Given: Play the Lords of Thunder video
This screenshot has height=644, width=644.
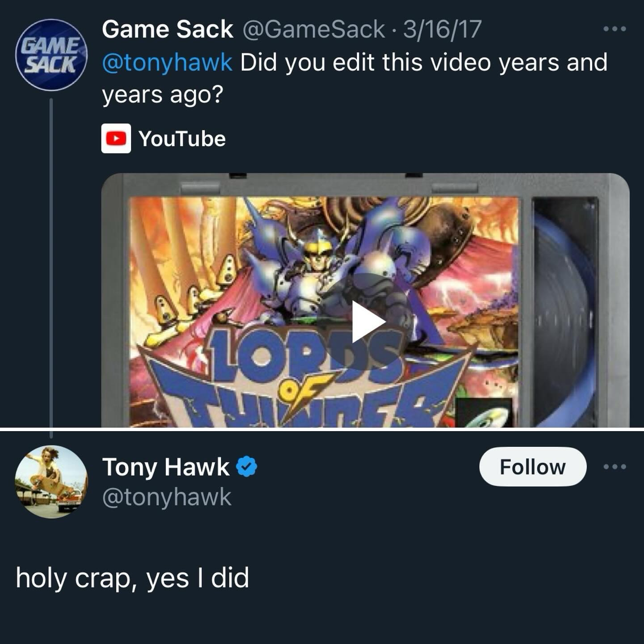Looking at the screenshot, I should pos(369,322).
